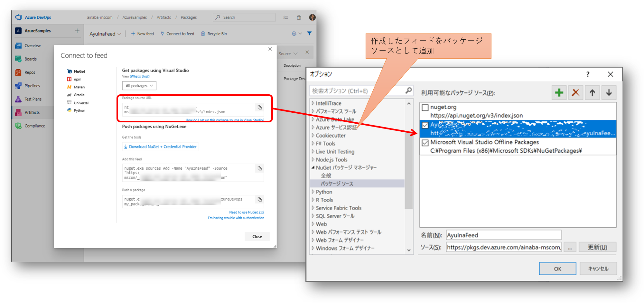Copy the 'Add this feed' command

pyautogui.click(x=260, y=168)
